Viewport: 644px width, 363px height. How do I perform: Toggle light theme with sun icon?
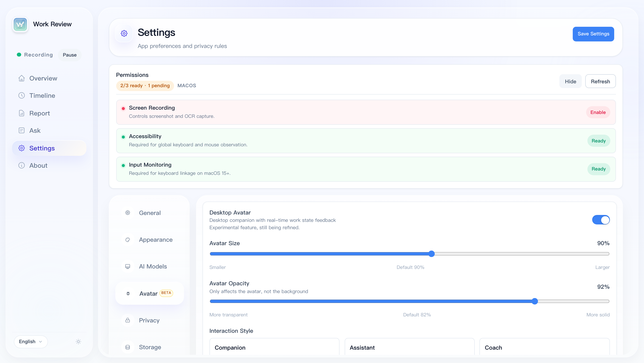[x=78, y=341]
